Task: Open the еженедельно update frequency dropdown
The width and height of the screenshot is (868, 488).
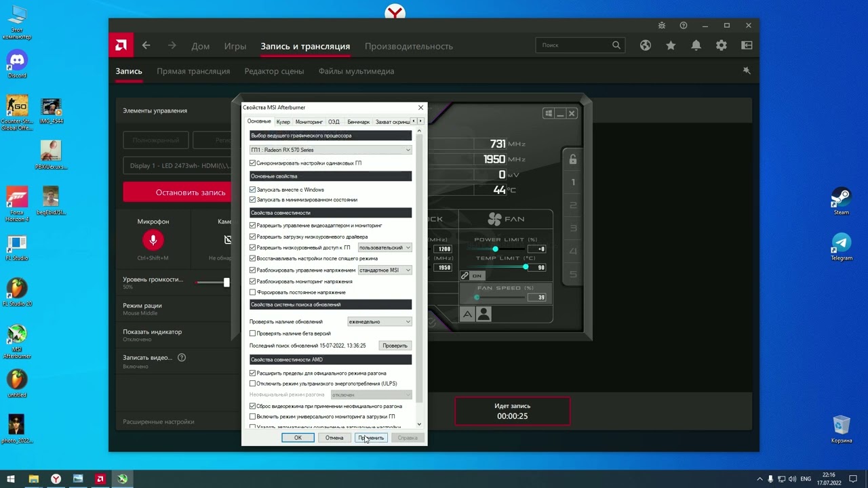Action: tap(379, 321)
